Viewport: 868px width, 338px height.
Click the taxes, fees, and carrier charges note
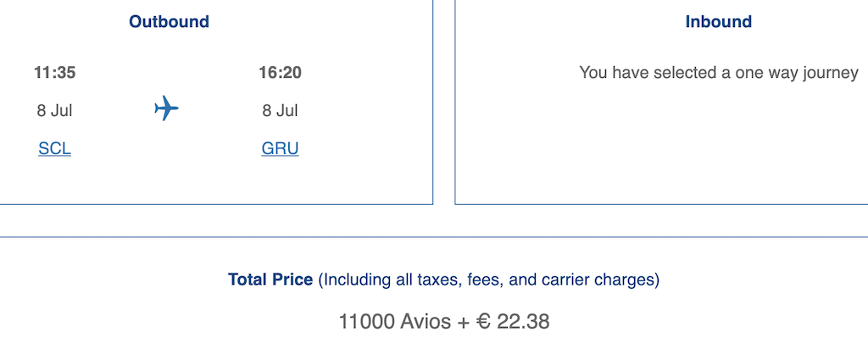(489, 280)
